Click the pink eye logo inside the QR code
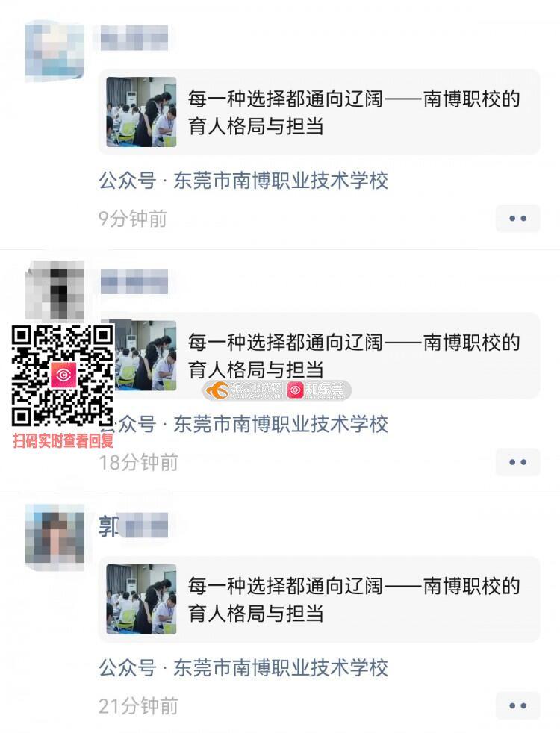The width and height of the screenshot is (560, 733). (x=63, y=375)
